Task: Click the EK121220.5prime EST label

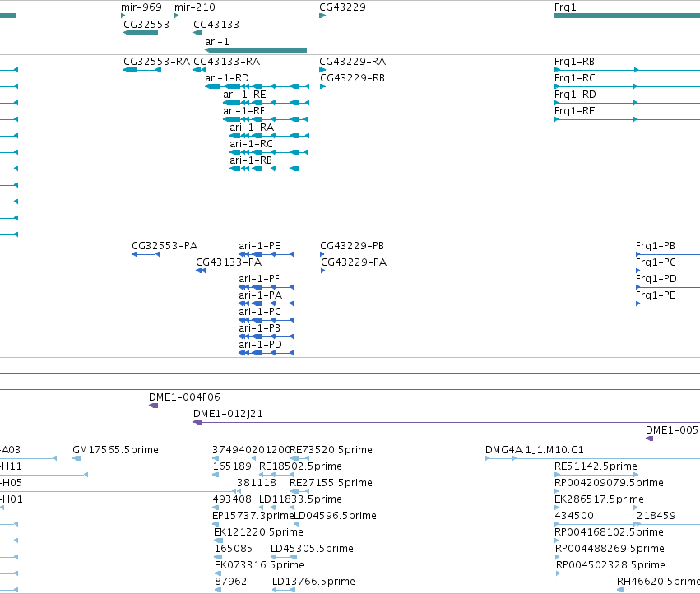Action: point(258,532)
